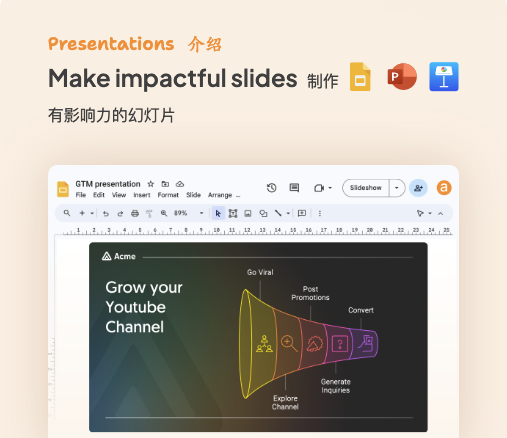Click the print icon
This screenshot has width=507, height=438.
click(x=135, y=214)
